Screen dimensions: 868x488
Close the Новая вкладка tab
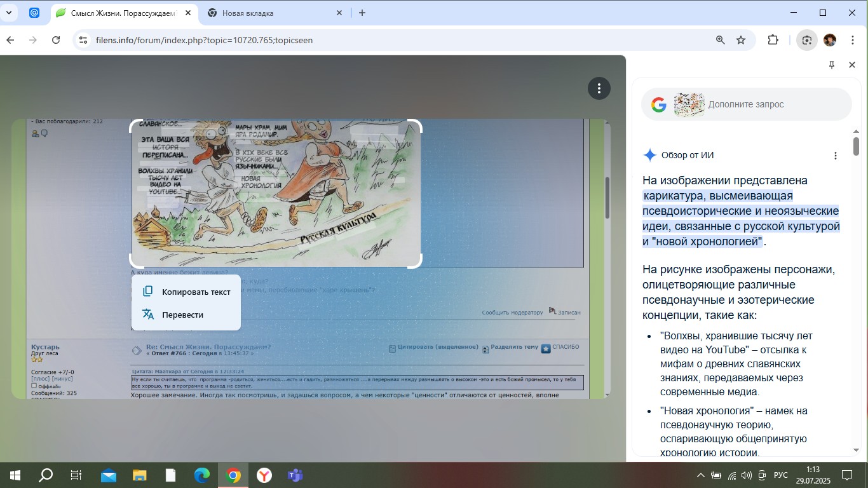339,13
